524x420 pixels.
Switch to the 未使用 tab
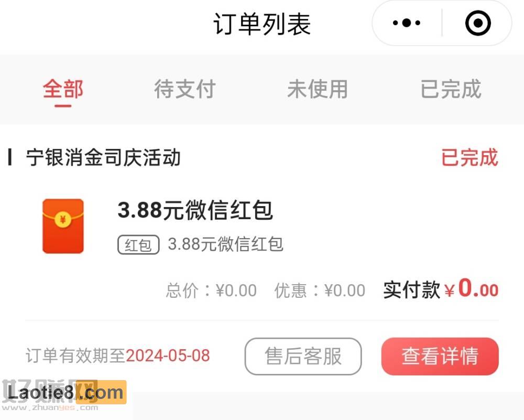pos(318,89)
